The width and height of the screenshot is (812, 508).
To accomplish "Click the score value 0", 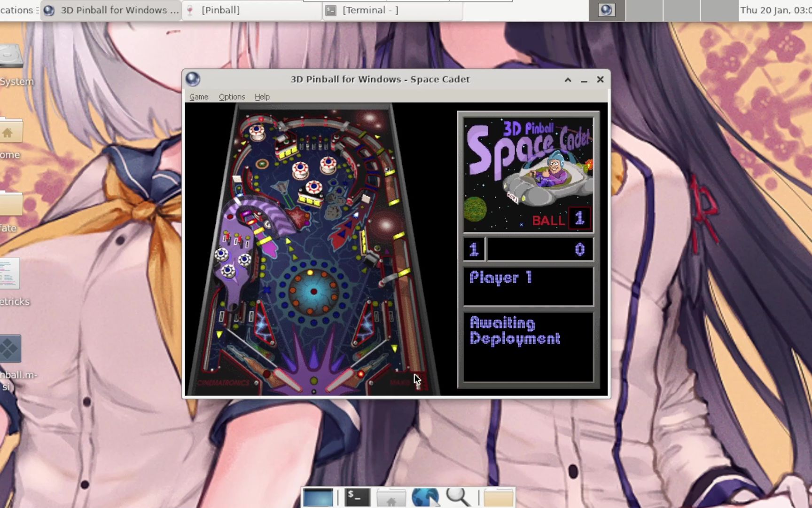I will pos(580,249).
